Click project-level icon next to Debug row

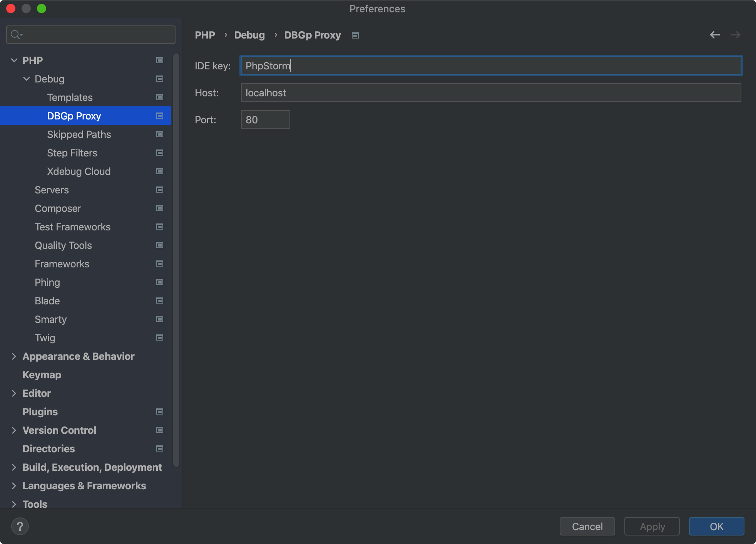click(160, 79)
